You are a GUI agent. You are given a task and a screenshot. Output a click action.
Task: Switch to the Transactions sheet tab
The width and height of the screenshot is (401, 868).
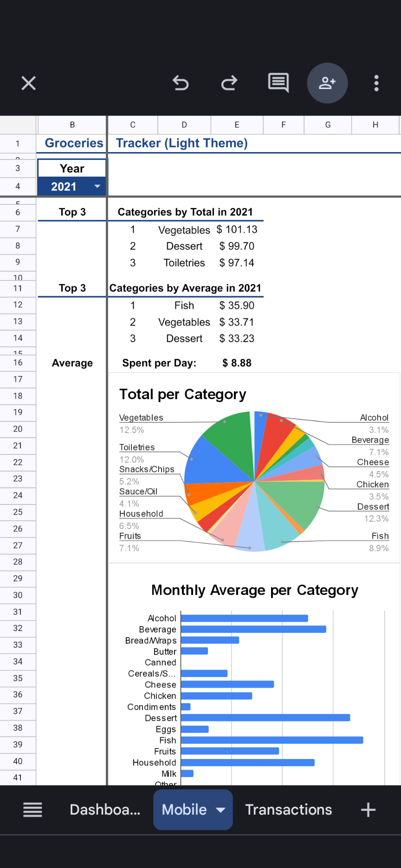coord(288,810)
